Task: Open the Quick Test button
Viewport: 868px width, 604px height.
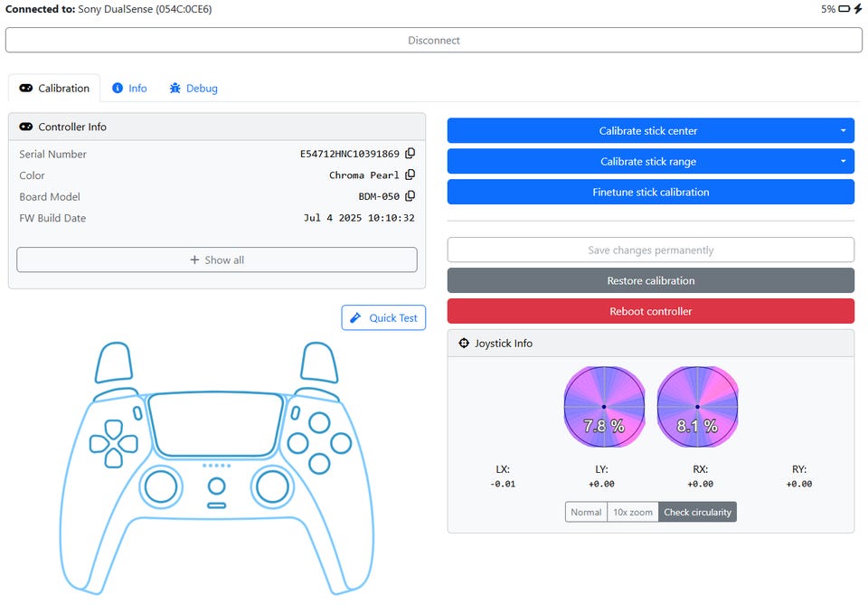Action: (383, 317)
